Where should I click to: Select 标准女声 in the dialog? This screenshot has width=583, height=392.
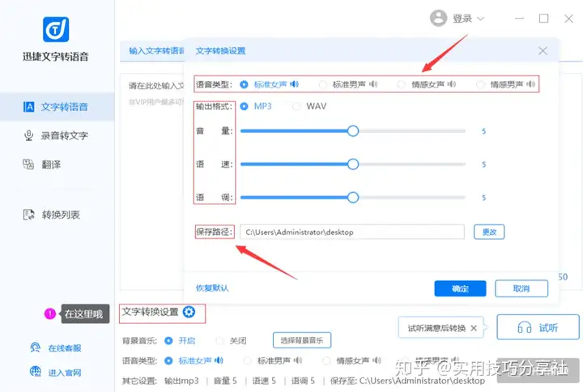point(244,84)
